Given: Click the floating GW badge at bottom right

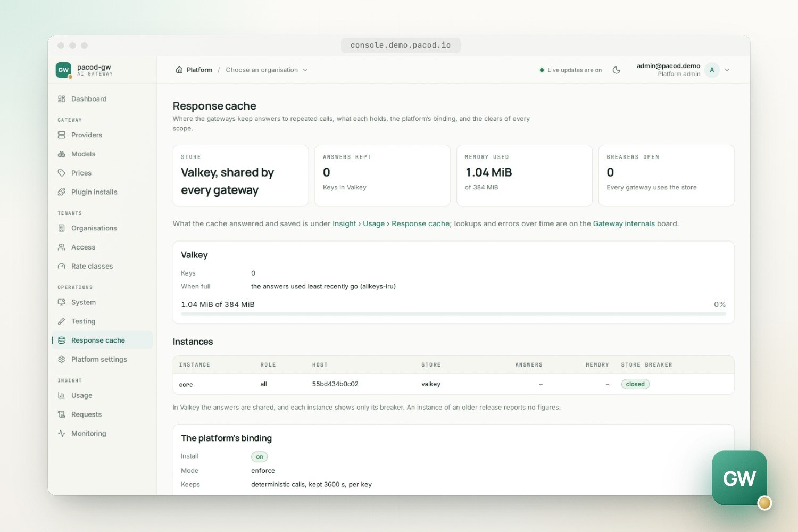Looking at the screenshot, I should [x=739, y=478].
